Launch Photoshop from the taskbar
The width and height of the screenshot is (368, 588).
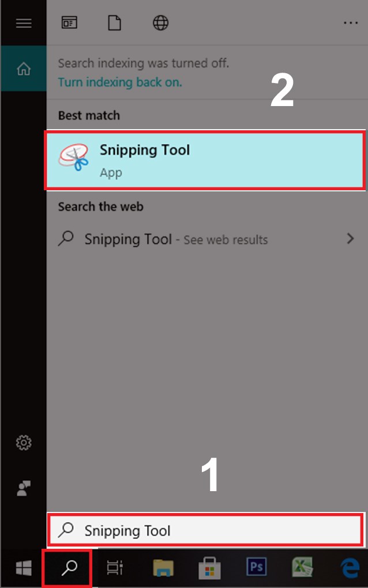click(x=256, y=567)
